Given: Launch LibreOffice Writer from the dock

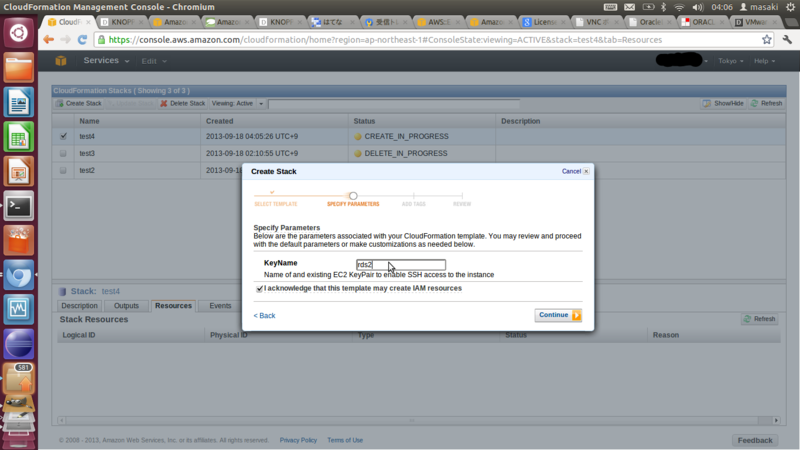Looking at the screenshot, I should click(x=19, y=102).
